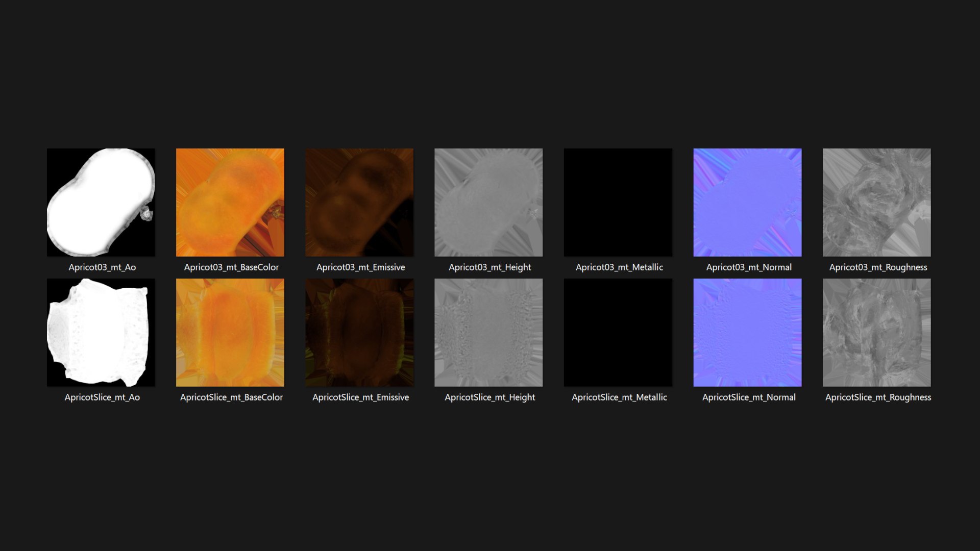
Task: Click the Apricot03_mt_Roughness file name
Action: point(878,267)
